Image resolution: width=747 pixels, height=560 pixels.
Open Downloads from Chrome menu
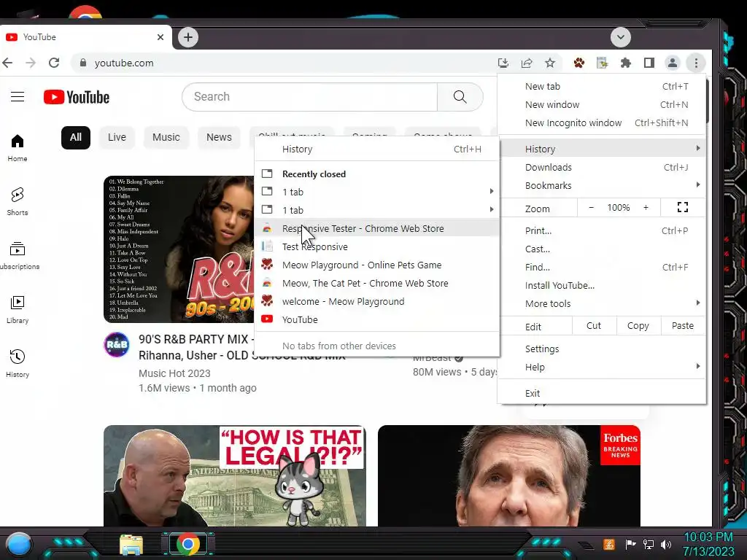point(601,167)
